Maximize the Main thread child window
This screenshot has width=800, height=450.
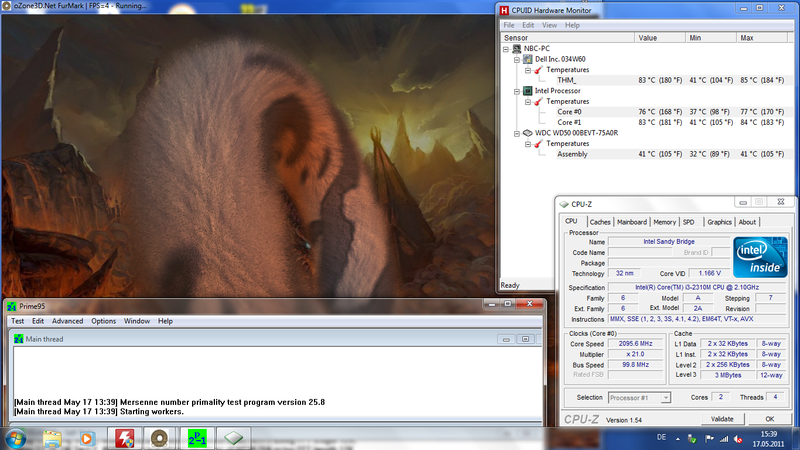click(525, 339)
